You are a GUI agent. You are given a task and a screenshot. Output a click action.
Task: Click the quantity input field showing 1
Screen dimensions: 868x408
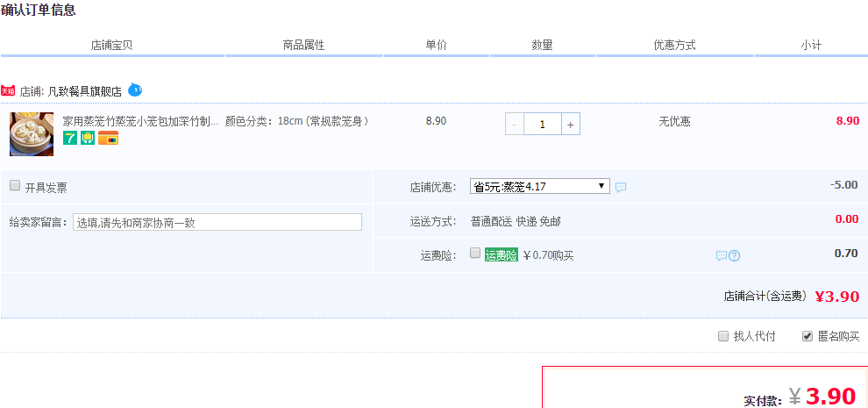pyautogui.click(x=543, y=125)
